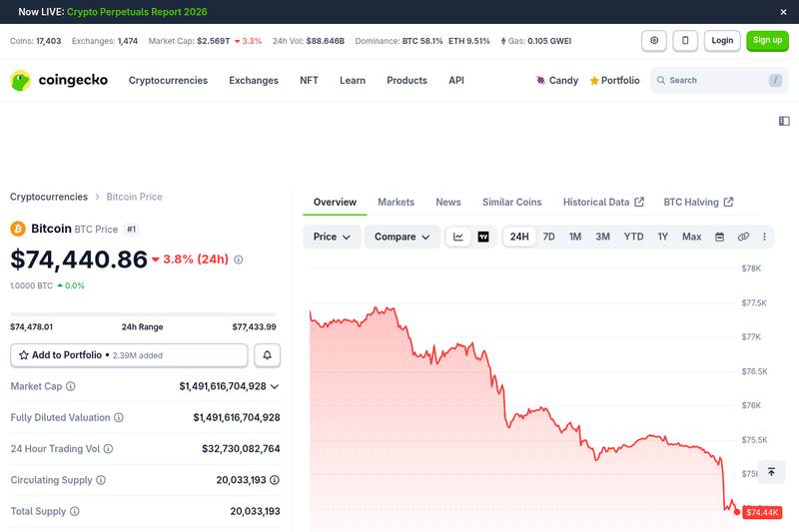Open the API menu

[456, 81]
